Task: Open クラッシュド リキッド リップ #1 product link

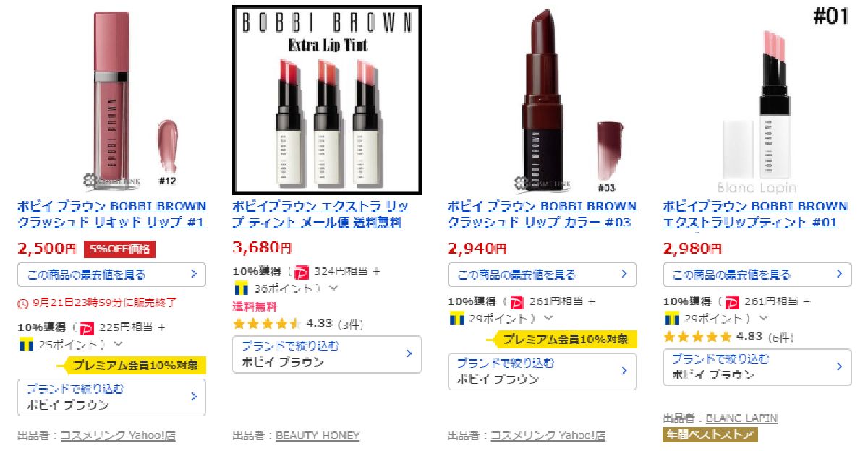Action: coord(111,215)
